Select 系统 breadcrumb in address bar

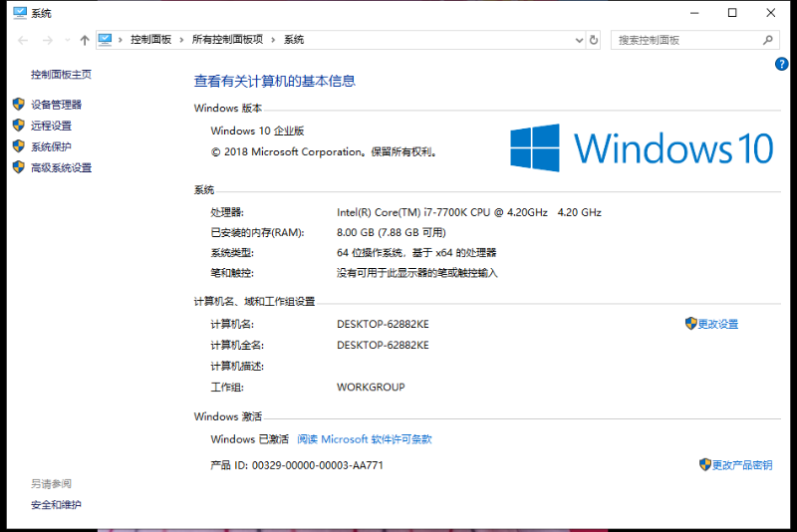[x=294, y=40]
